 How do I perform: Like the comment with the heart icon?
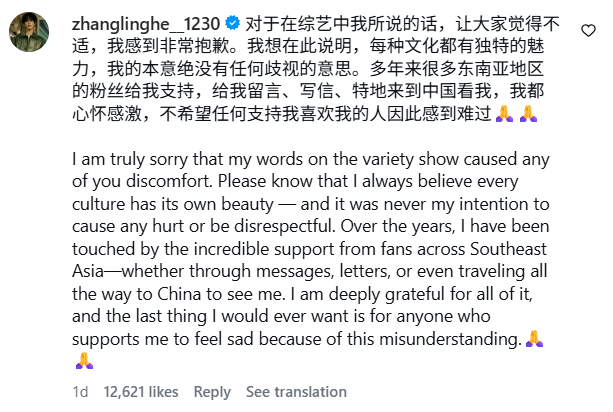click(589, 32)
